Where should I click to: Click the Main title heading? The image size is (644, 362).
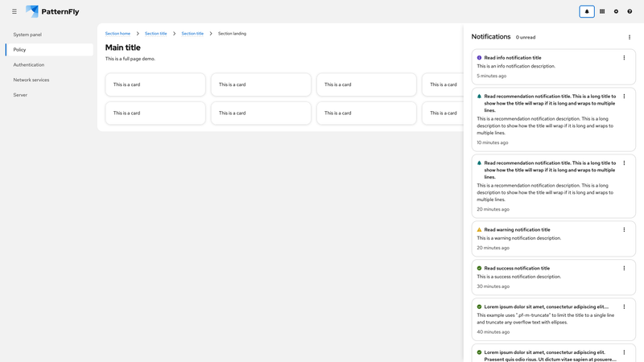pyautogui.click(x=123, y=47)
